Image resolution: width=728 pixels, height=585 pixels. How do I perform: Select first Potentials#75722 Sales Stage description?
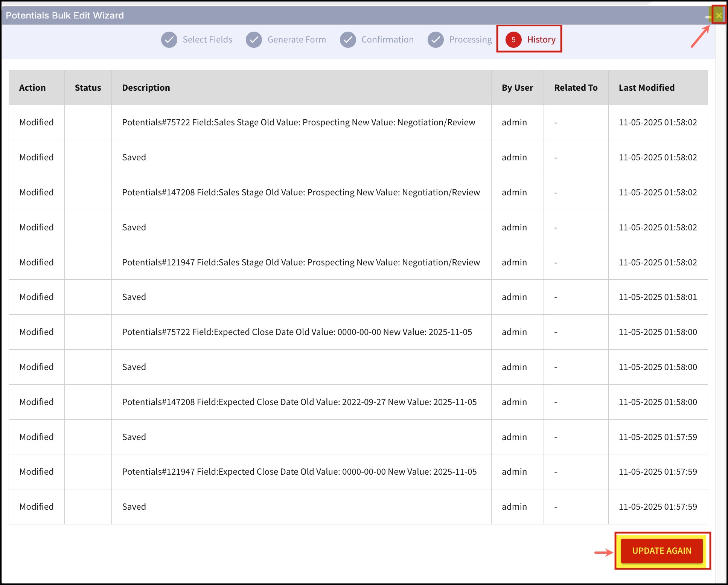pos(299,122)
